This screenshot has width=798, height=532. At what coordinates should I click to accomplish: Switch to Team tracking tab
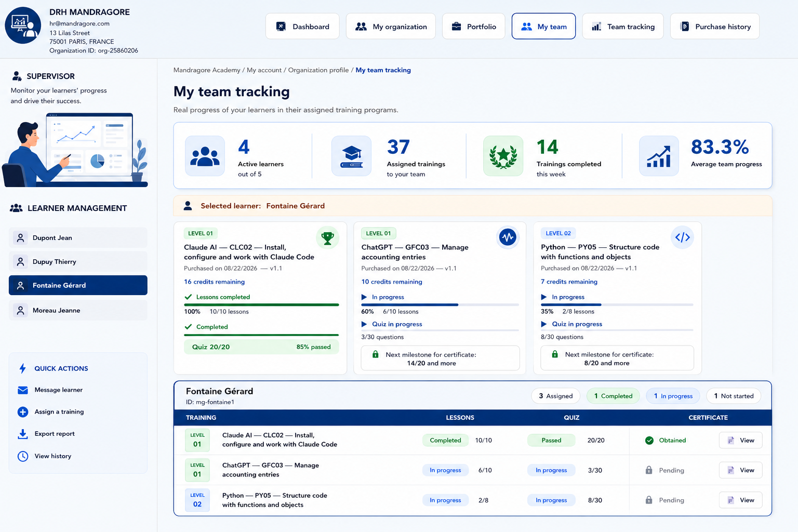[x=623, y=26]
